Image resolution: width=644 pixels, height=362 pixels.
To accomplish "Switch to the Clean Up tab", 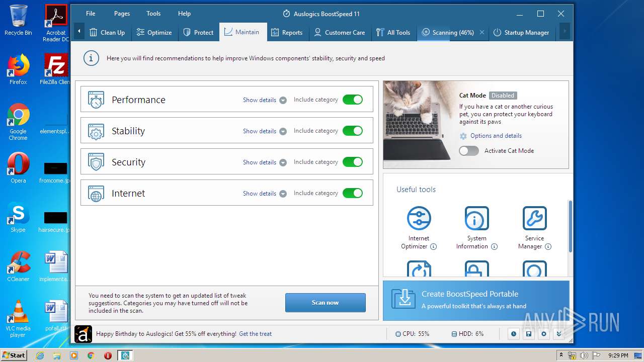I will (x=107, y=32).
